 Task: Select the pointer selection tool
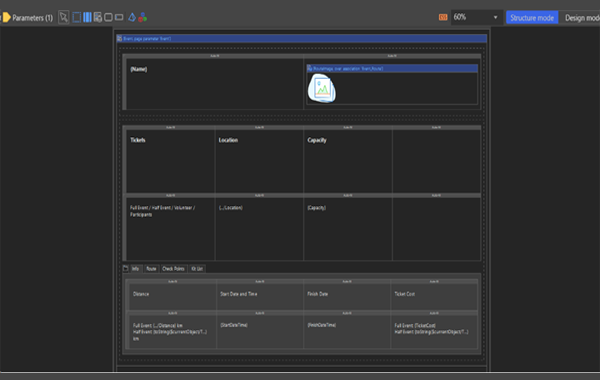click(x=64, y=17)
